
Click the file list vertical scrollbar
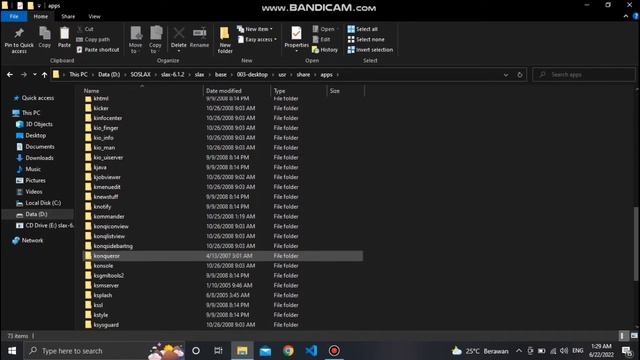(636, 243)
